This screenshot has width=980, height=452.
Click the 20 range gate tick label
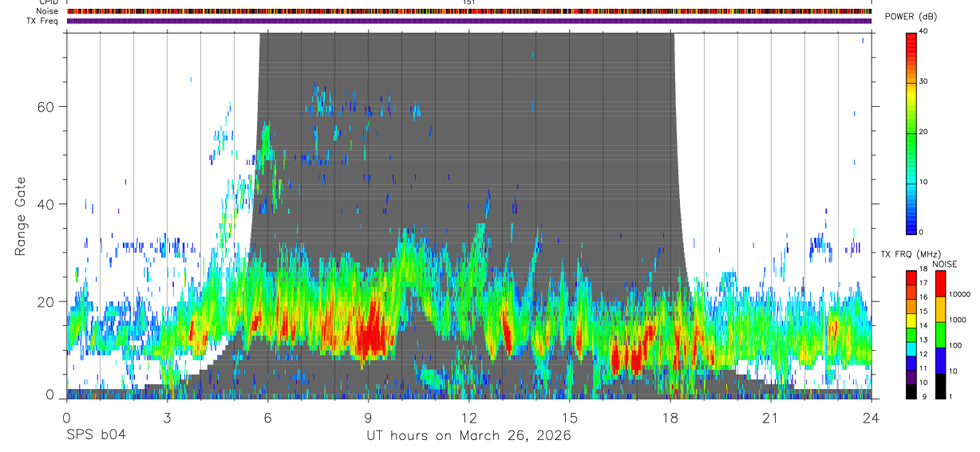(x=48, y=301)
